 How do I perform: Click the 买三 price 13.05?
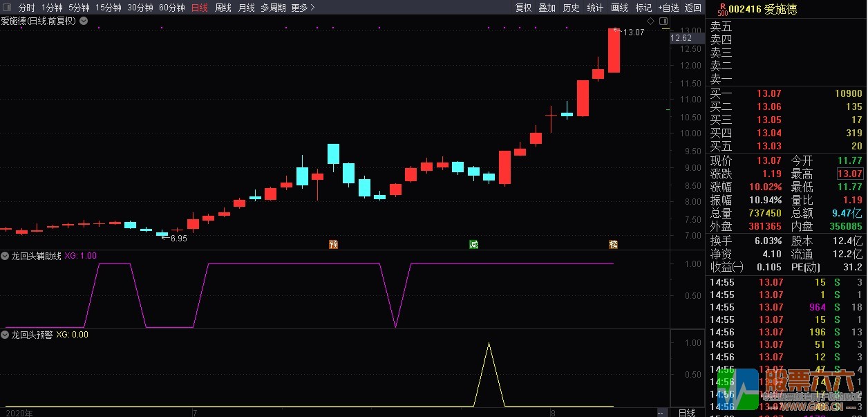pos(768,120)
